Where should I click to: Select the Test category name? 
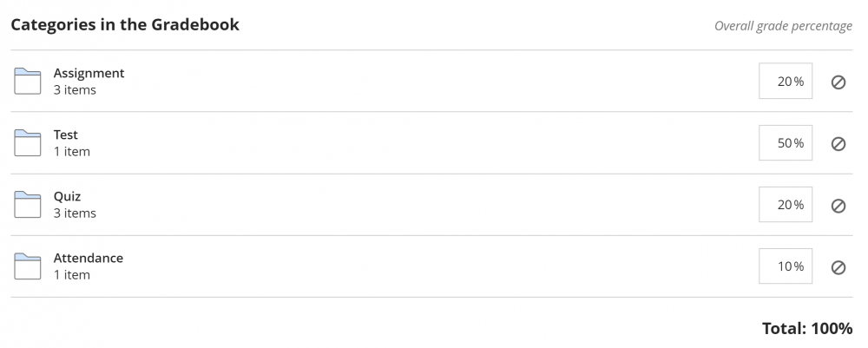pos(66,135)
